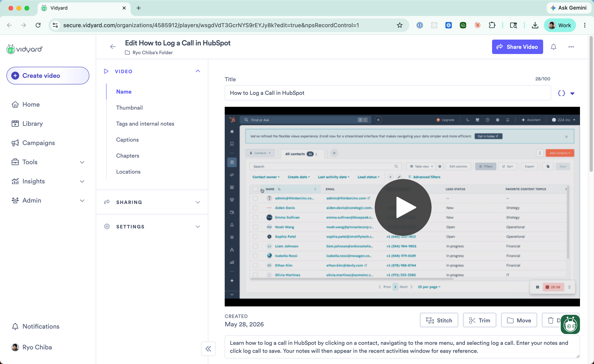Screen dimensions: 594x364
Task: Expand the Tools menu chevron
Action: pos(82,162)
